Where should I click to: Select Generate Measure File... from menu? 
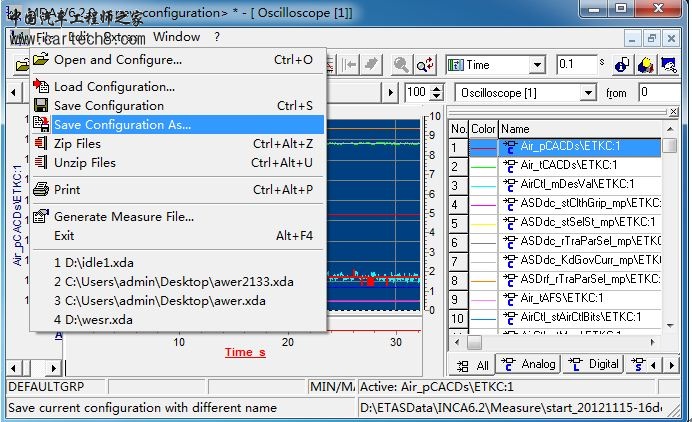tap(124, 216)
